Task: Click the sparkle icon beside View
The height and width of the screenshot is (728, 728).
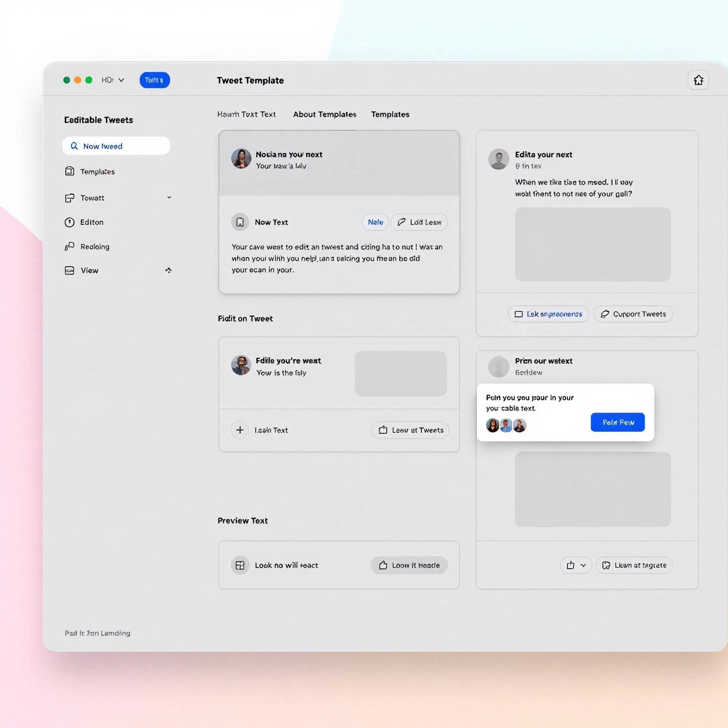Action: 168,270
